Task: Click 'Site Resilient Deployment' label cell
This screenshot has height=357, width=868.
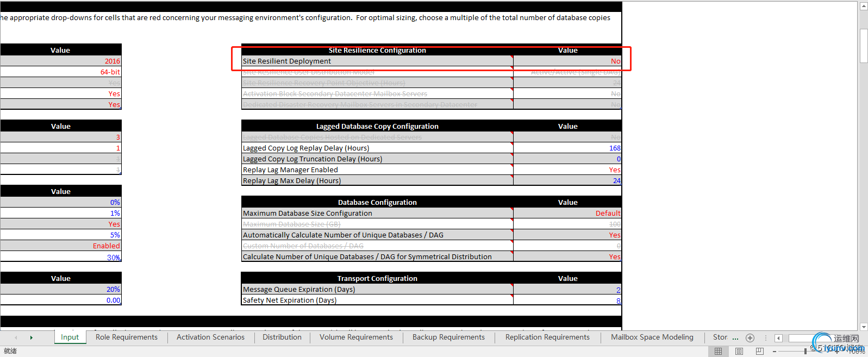Action: pyautogui.click(x=377, y=61)
